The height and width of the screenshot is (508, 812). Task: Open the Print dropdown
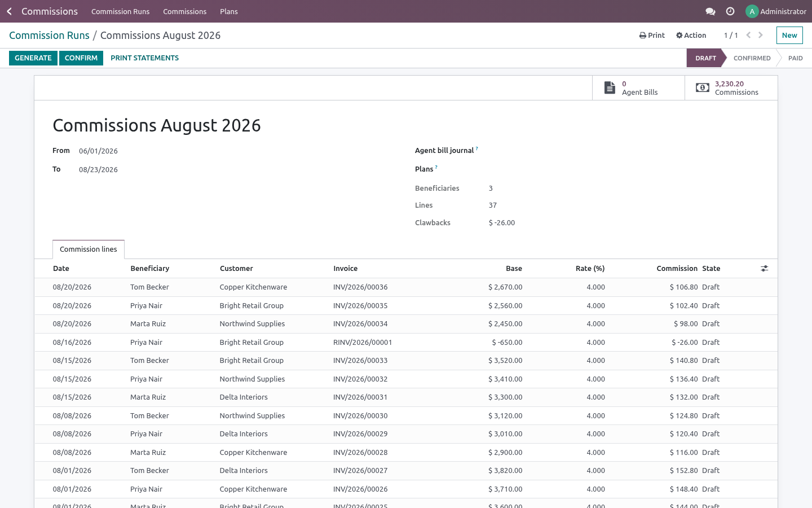tap(652, 35)
